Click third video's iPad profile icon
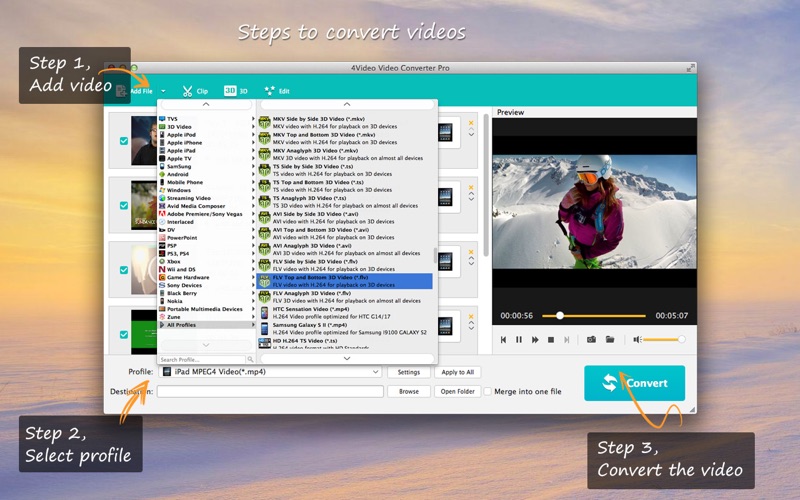Image resolution: width=800 pixels, height=500 pixels. 445,261
